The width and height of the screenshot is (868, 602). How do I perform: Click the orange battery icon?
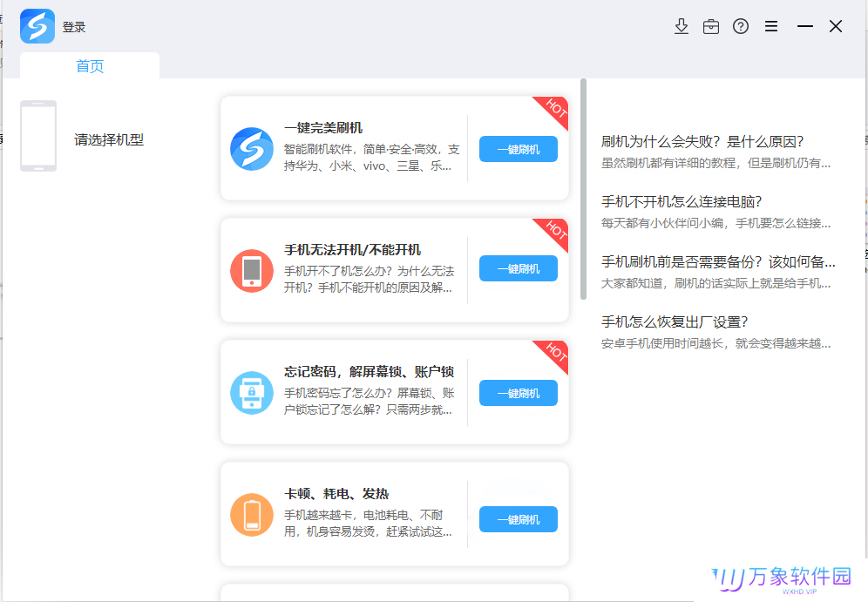pyautogui.click(x=252, y=515)
